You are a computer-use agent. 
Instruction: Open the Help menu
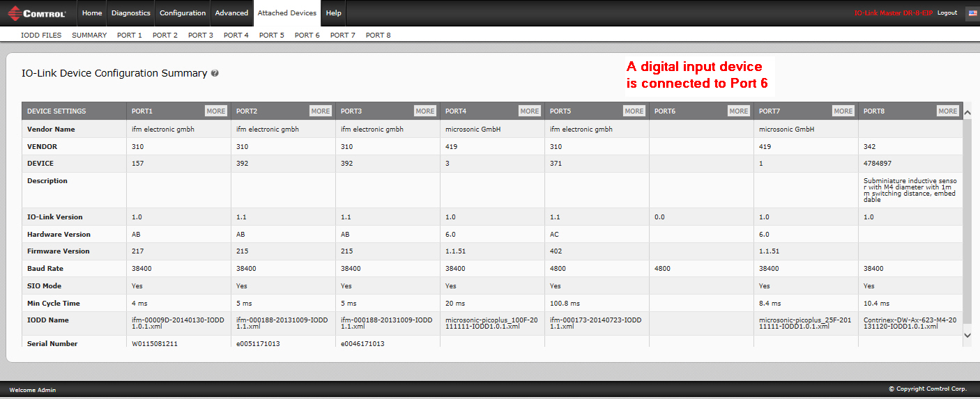pyautogui.click(x=334, y=13)
